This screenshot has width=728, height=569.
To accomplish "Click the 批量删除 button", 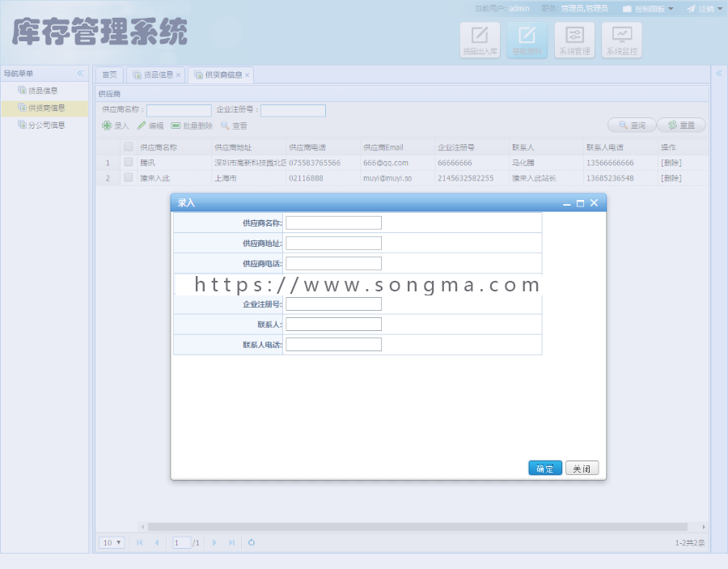I will tap(192, 125).
